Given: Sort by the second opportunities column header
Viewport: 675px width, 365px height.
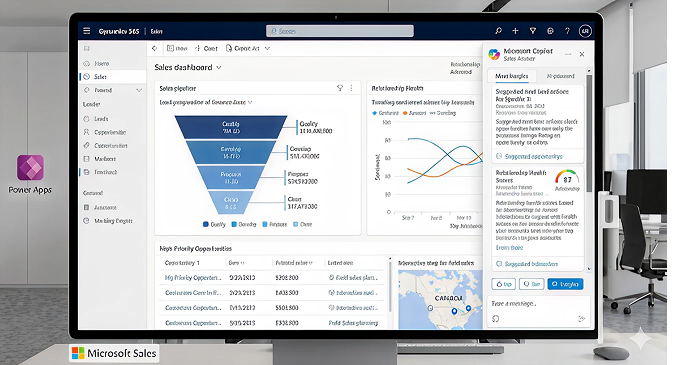Looking at the screenshot, I should pyautogui.click(x=236, y=263).
